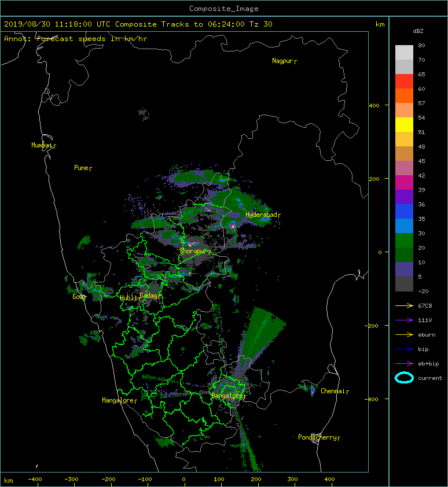
Task: Click the Bangalore city label
Action: coord(229,396)
